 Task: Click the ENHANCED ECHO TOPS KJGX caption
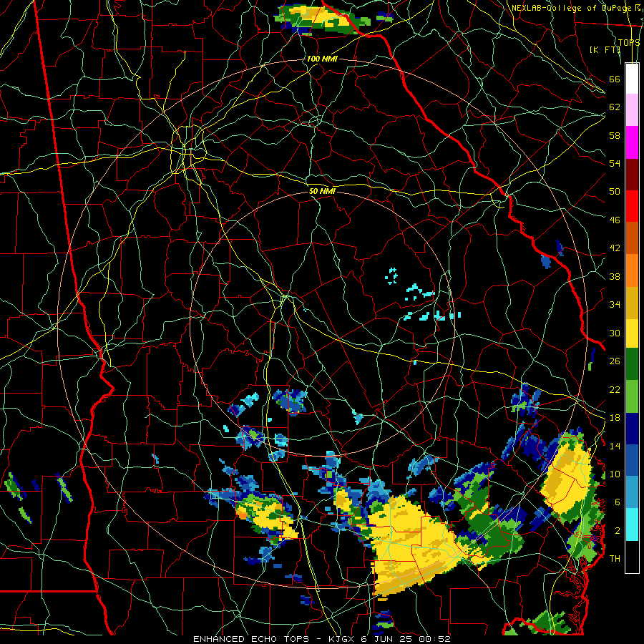pos(322,639)
